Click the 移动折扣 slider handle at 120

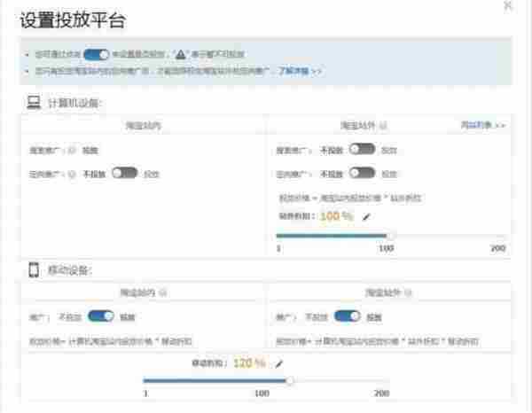289,381
